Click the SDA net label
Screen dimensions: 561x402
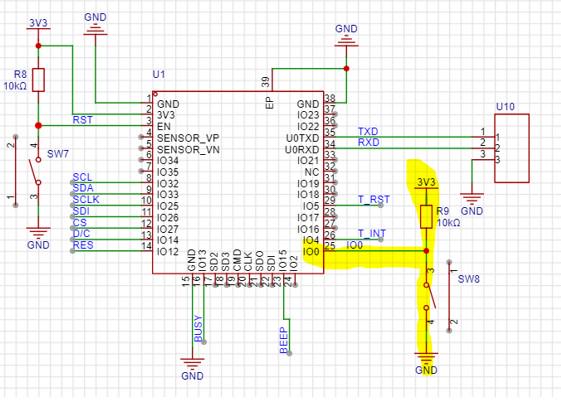(x=83, y=188)
